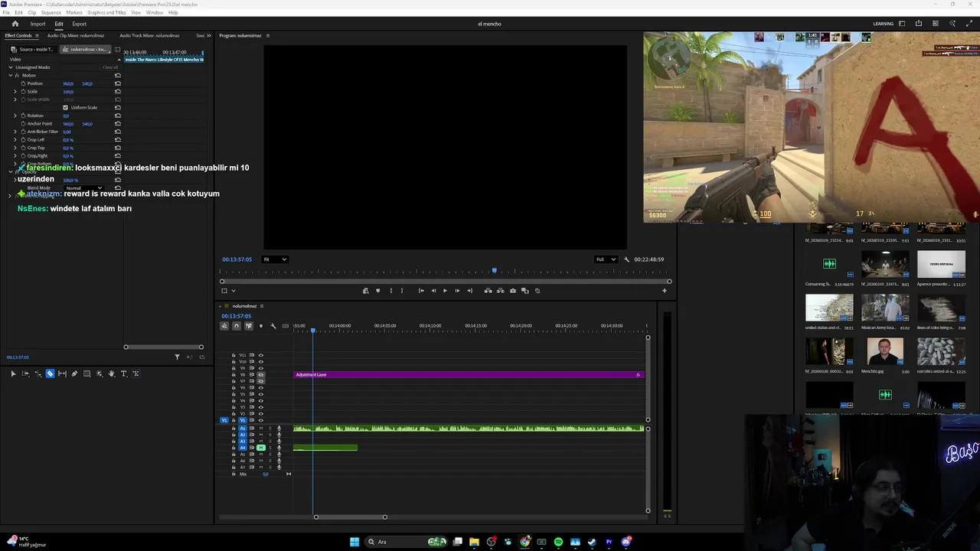Image resolution: width=980 pixels, height=551 pixels.
Task: Select the highlighted Razor tool
Action: 50,373
